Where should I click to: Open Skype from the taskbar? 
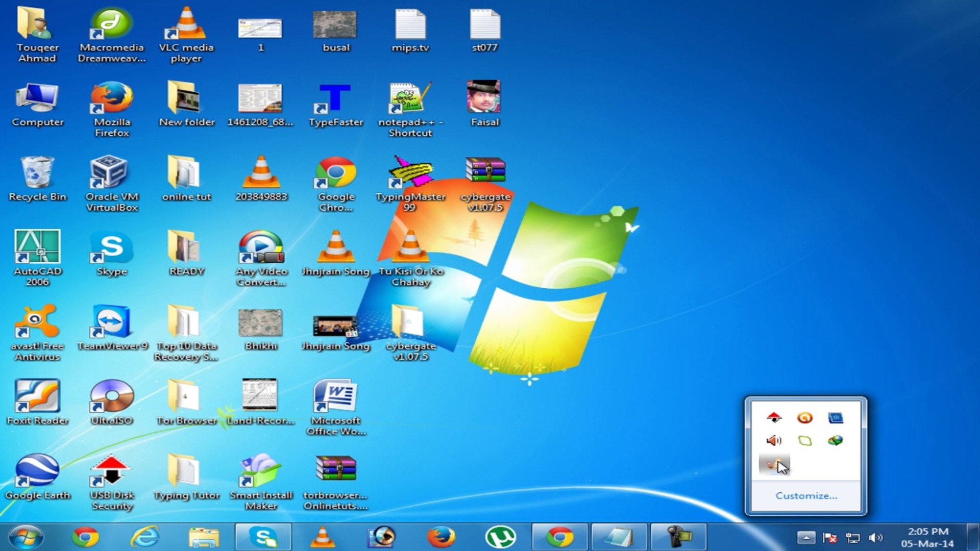click(263, 537)
